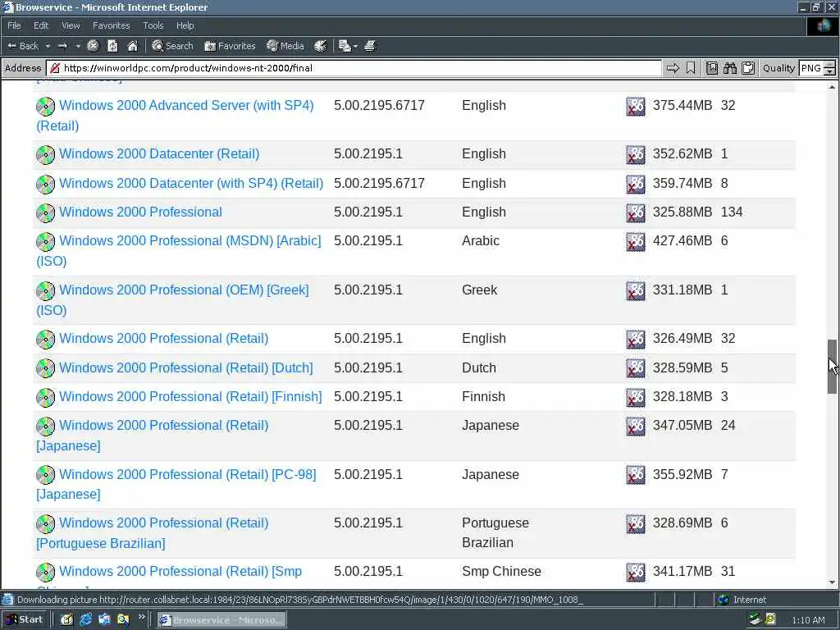This screenshot has width=840, height=630.
Task: Select the version text 5.00.2195.6717 in Datacenter SP4 row
Action: 379,183
